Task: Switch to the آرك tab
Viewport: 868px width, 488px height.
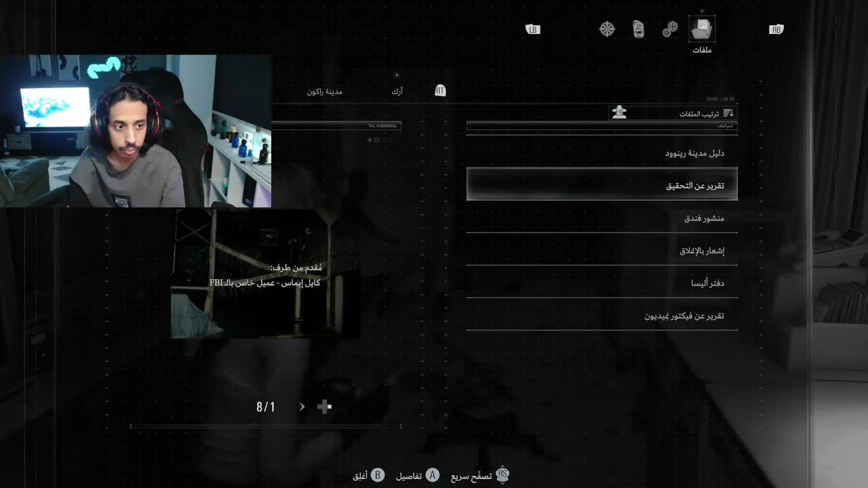Action: pos(397,91)
